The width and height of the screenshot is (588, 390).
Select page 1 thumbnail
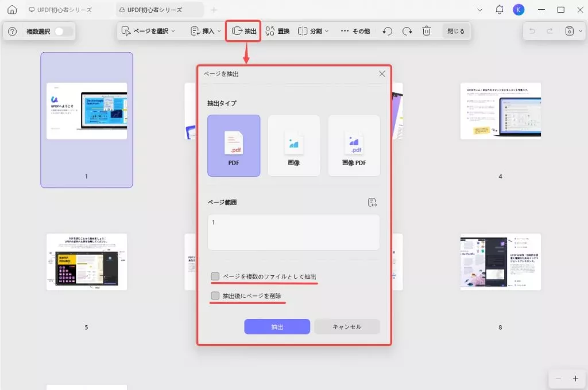87,120
